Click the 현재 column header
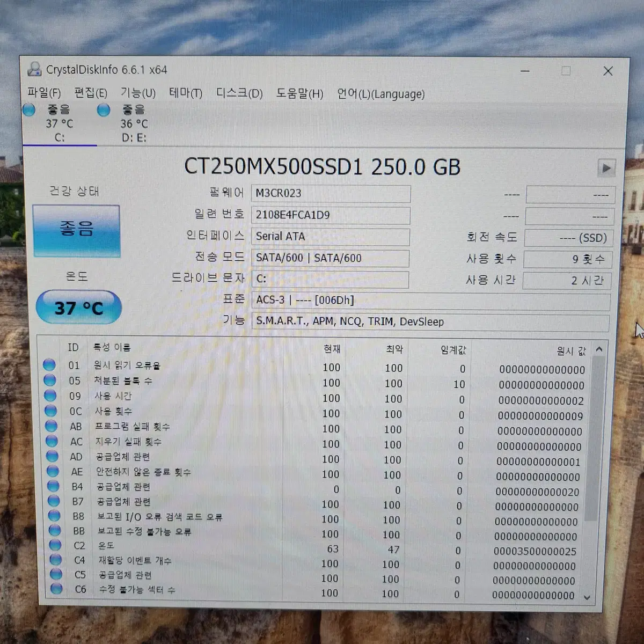 click(x=332, y=349)
